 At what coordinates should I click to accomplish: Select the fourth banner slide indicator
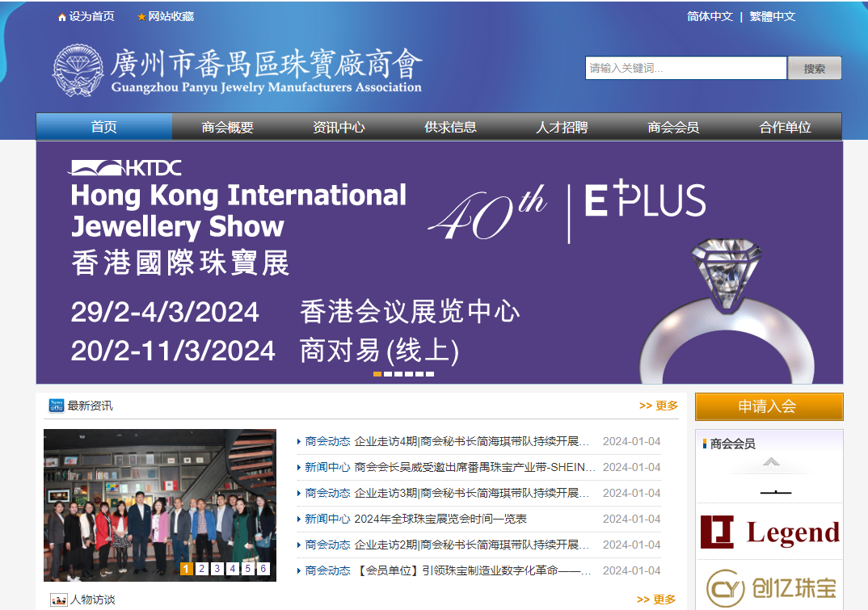(x=409, y=374)
